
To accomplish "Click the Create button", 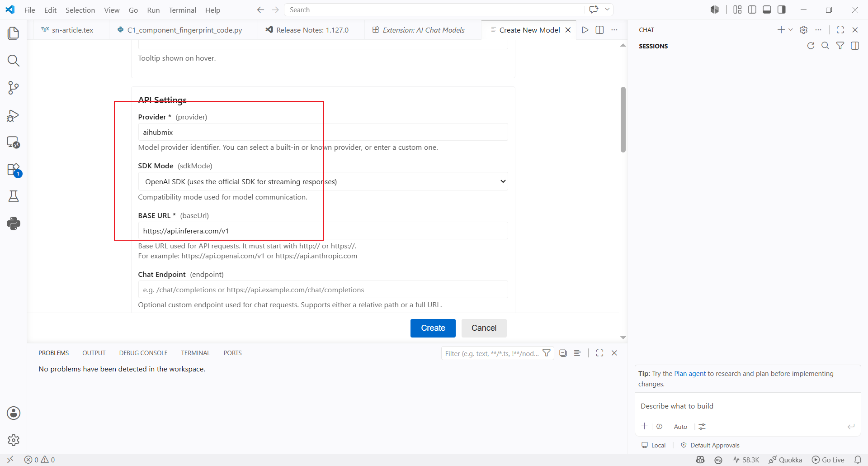I will tap(433, 328).
